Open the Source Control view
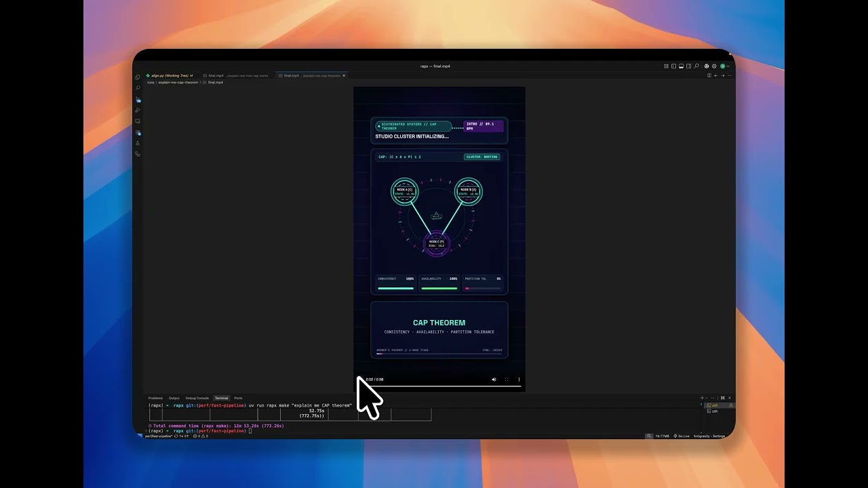The width and height of the screenshot is (868, 488). (138, 99)
